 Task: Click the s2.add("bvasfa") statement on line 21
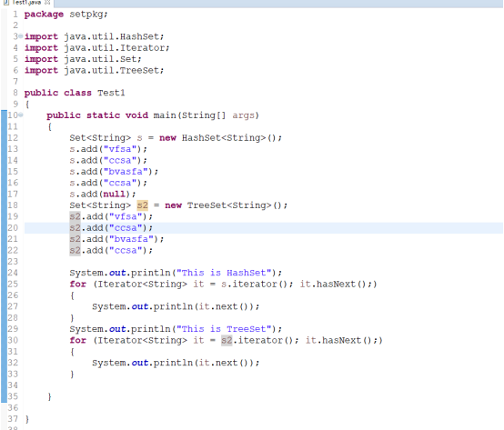coord(116,239)
